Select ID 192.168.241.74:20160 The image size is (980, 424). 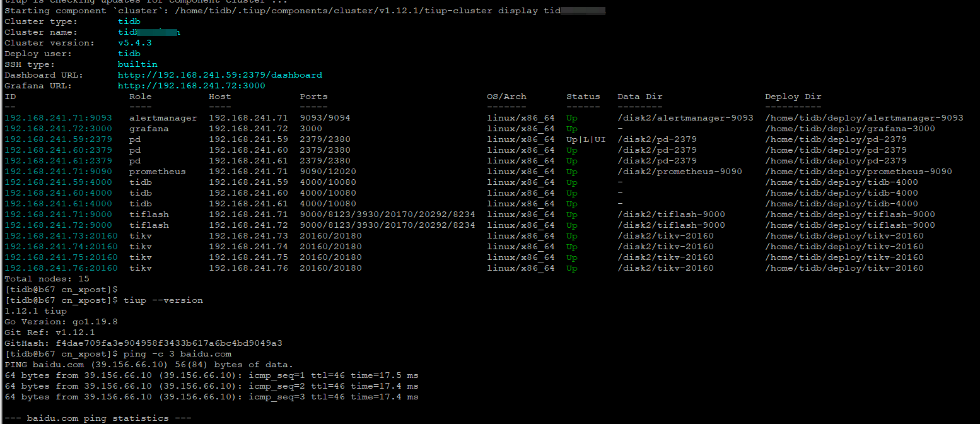tap(61, 247)
